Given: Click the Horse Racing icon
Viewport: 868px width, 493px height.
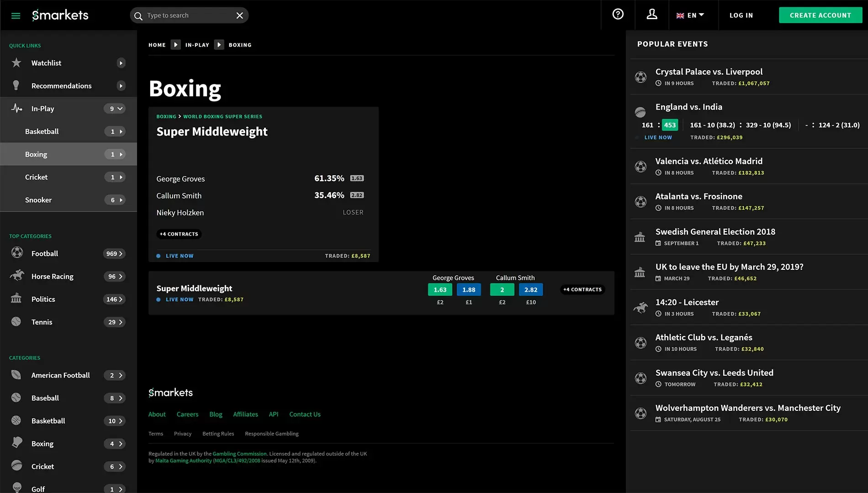Looking at the screenshot, I should tap(17, 275).
